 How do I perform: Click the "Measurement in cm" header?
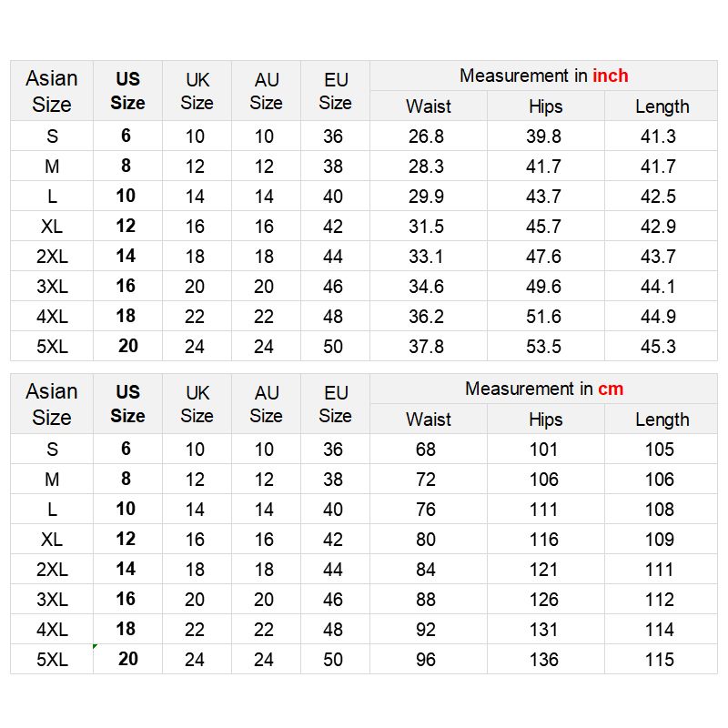(x=543, y=389)
